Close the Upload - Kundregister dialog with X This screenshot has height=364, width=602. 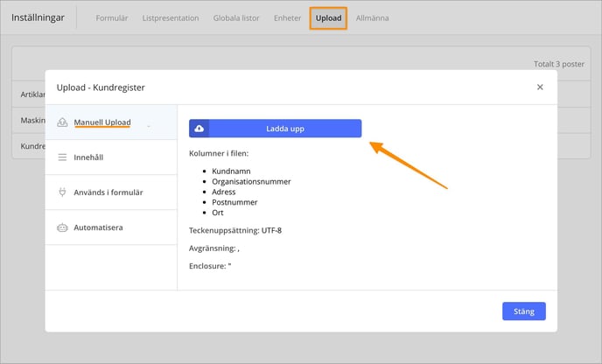540,87
